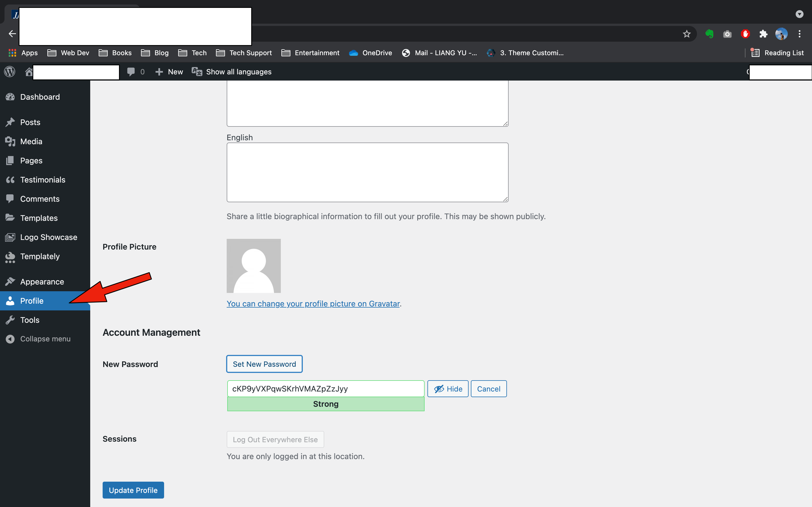Click the Strong password strength bar
Image resolution: width=812 pixels, height=507 pixels.
click(x=325, y=404)
